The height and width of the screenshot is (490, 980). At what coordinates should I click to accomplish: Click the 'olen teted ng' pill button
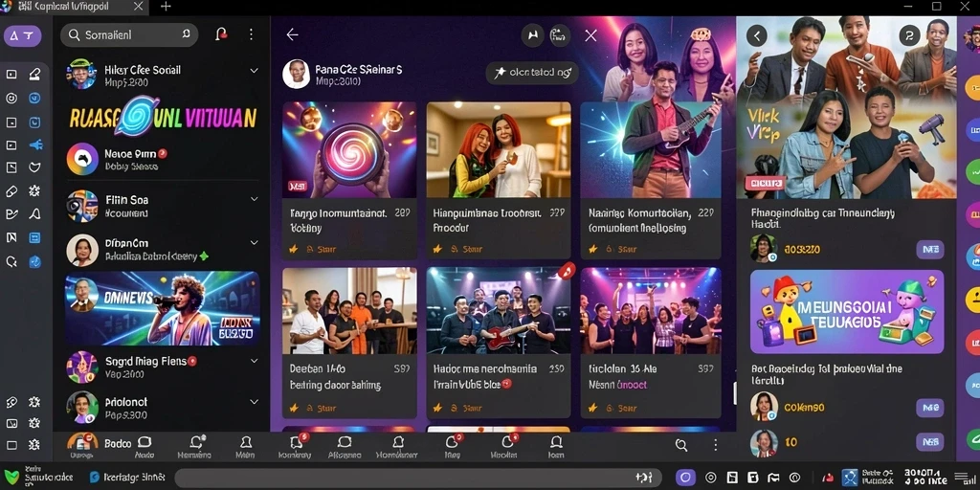[532, 73]
